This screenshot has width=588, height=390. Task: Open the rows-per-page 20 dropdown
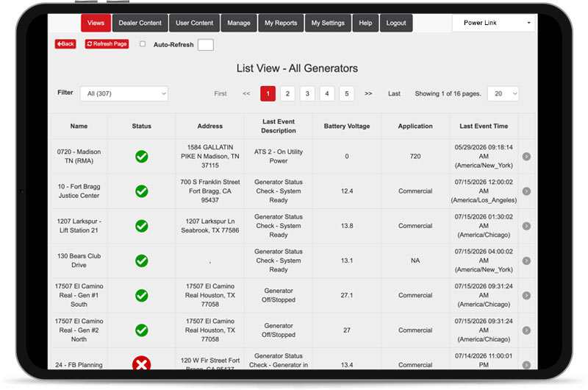coord(503,93)
